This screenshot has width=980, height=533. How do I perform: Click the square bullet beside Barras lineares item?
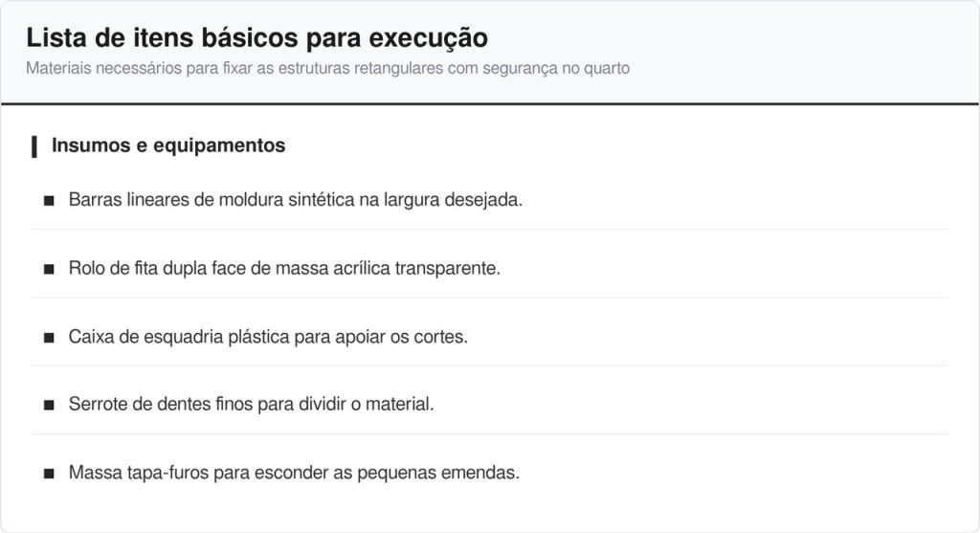point(48,202)
